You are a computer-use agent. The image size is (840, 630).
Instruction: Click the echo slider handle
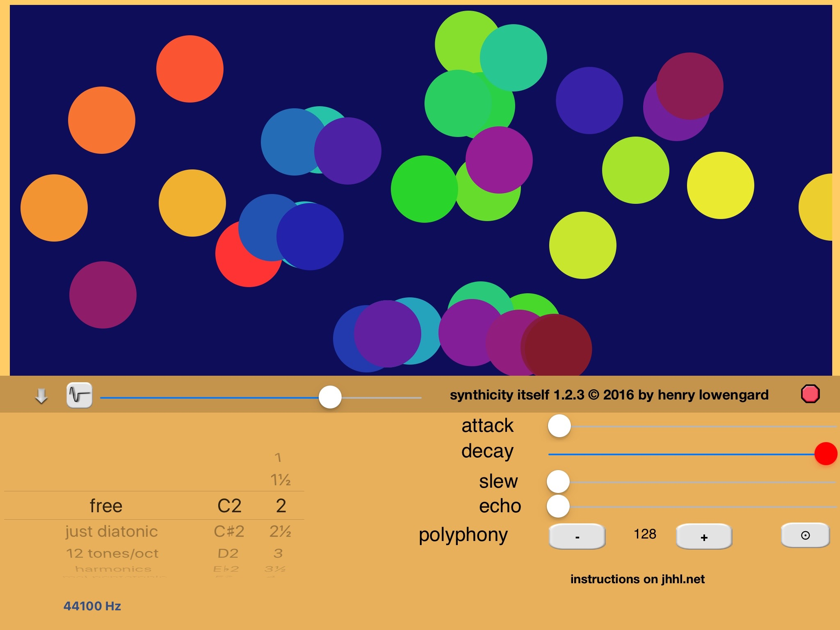tap(558, 507)
